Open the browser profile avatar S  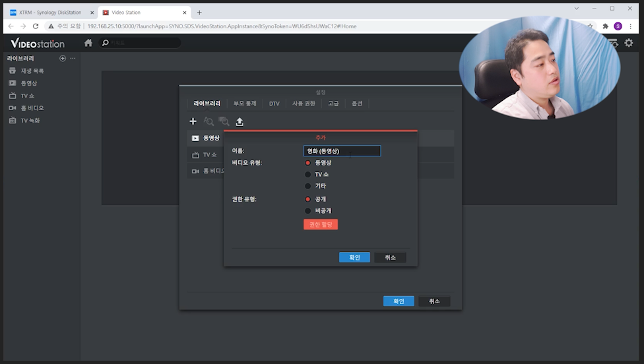pos(618,26)
